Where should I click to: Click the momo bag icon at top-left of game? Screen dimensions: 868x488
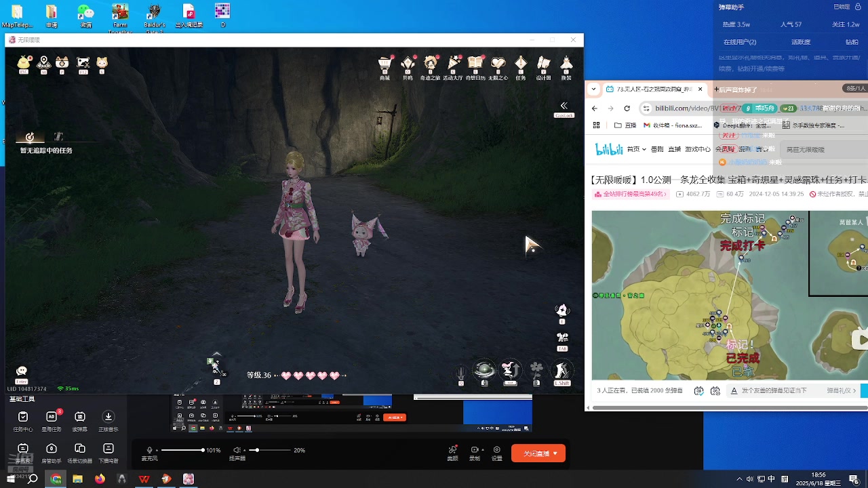point(24,62)
